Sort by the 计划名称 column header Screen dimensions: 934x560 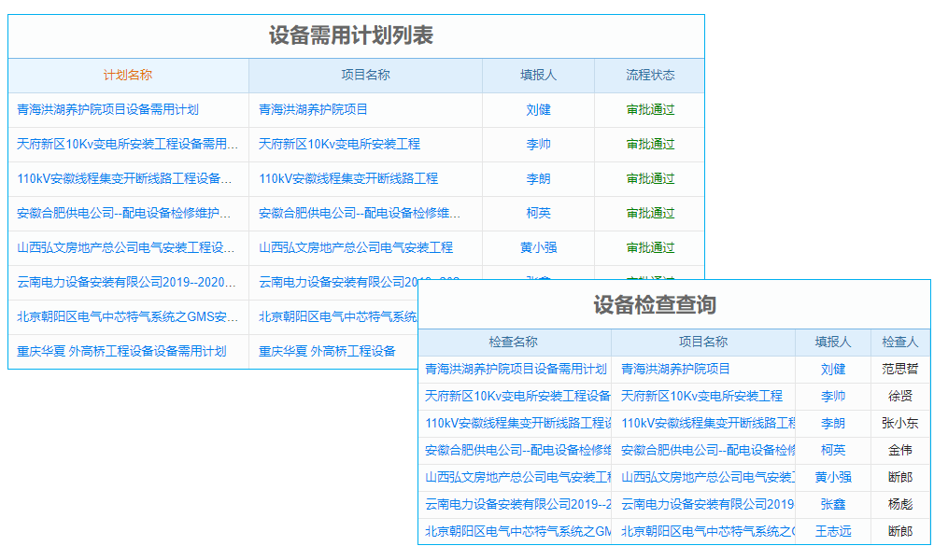[x=127, y=76]
